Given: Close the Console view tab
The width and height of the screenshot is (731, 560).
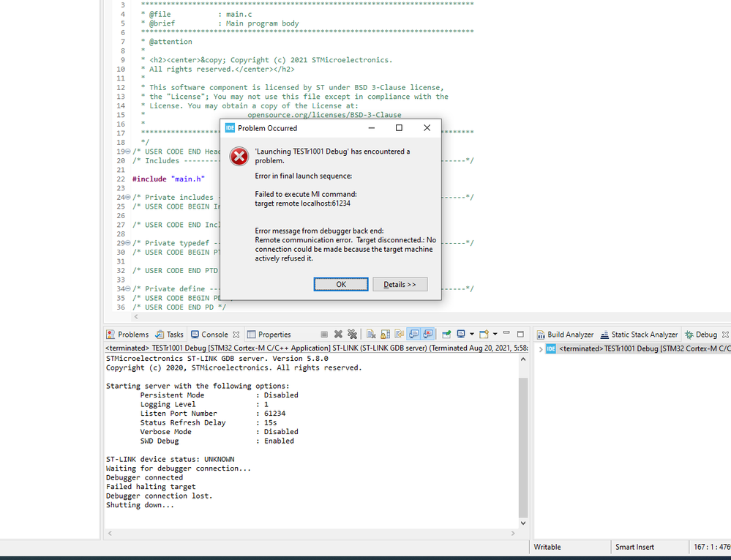Looking at the screenshot, I should pos(236,335).
